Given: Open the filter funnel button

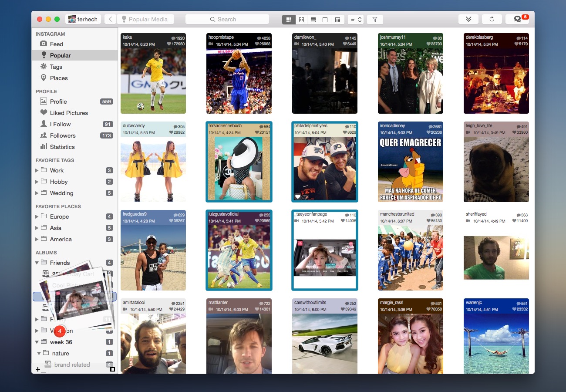Looking at the screenshot, I should [375, 20].
